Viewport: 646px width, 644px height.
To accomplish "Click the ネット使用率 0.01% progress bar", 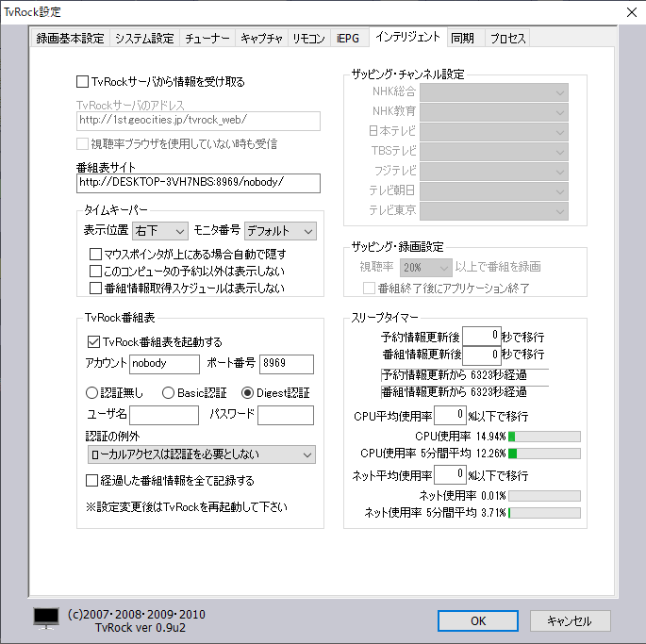I will (x=544, y=496).
